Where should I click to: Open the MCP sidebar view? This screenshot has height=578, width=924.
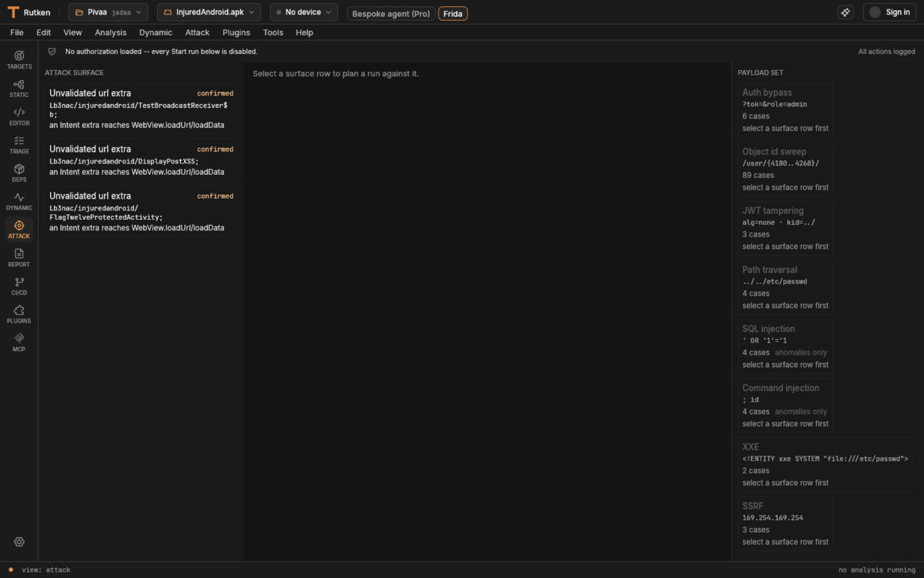pyautogui.click(x=19, y=343)
